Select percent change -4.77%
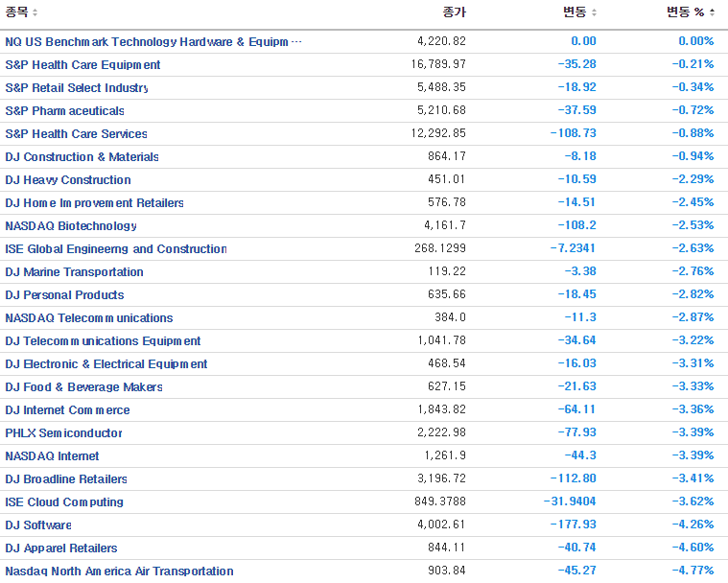 coord(693,571)
